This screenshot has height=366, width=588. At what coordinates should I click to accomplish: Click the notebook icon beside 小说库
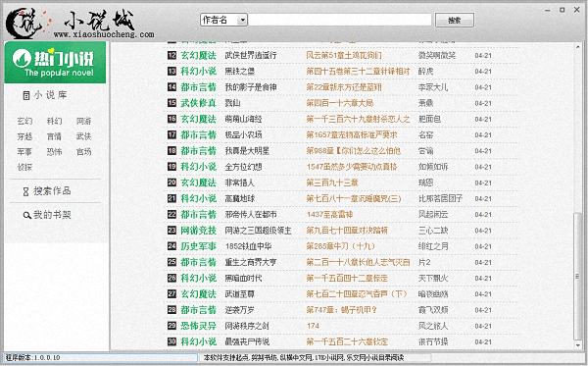[25, 95]
